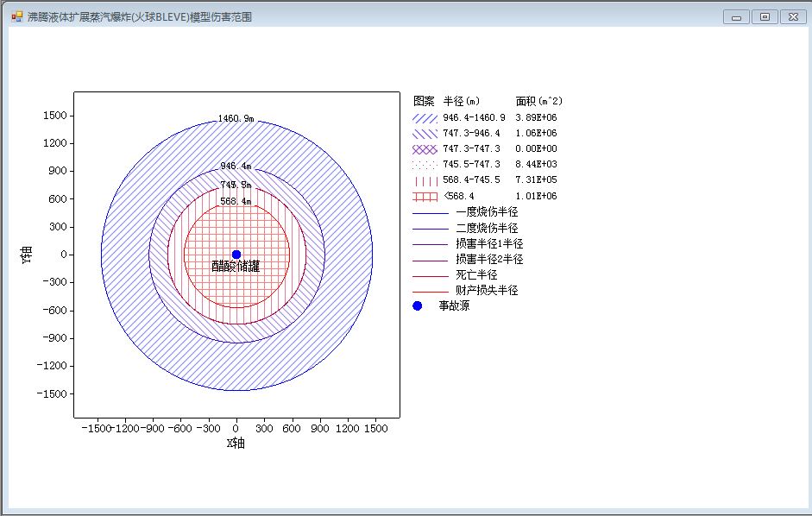Viewport: 812px width, 516px height.
Task: Click the Y-axis tick label -1500
Action: [x=52, y=393]
